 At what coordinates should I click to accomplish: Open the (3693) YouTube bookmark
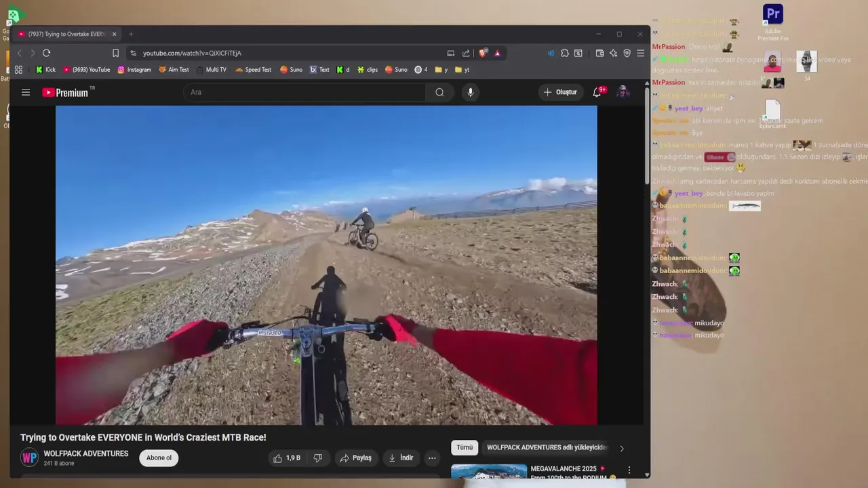coord(86,69)
